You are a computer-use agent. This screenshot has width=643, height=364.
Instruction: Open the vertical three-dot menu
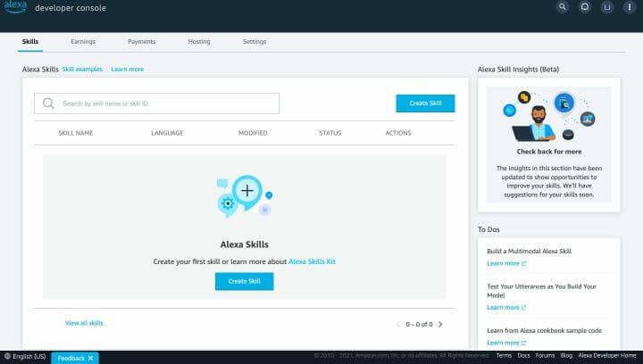(629, 7)
